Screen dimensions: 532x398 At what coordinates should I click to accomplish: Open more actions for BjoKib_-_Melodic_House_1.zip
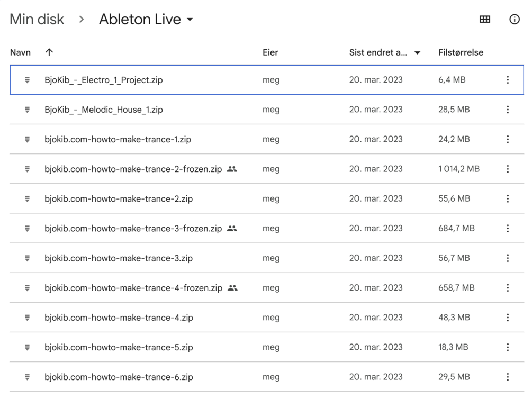tap(508, 110)
